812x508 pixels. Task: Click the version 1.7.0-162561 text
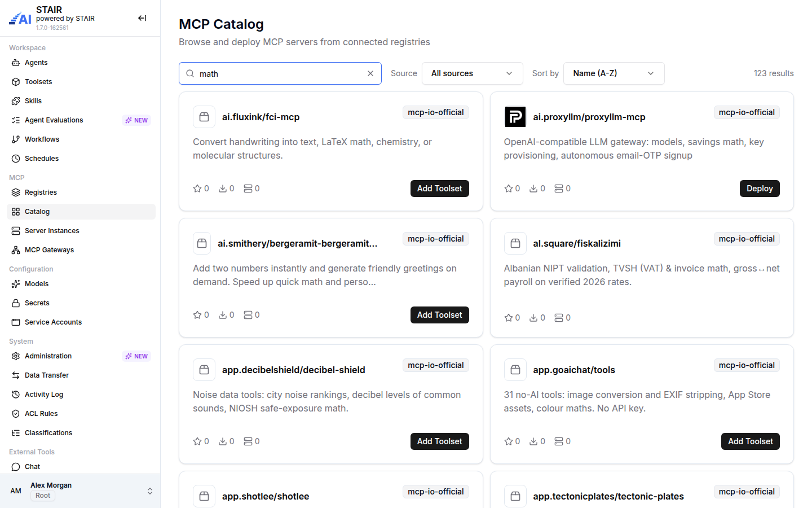[x=52, y=28]
